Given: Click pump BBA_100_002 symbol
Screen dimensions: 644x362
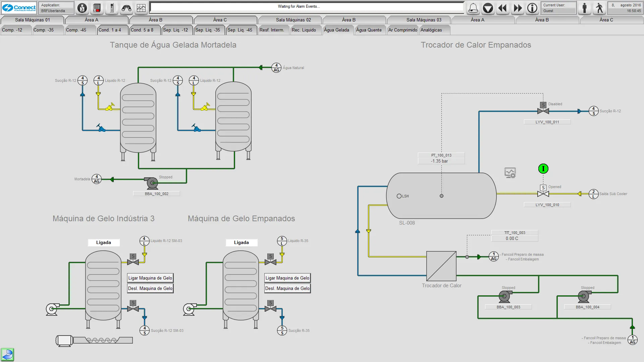Looking at the screenshot, I should tap(152, 183).
